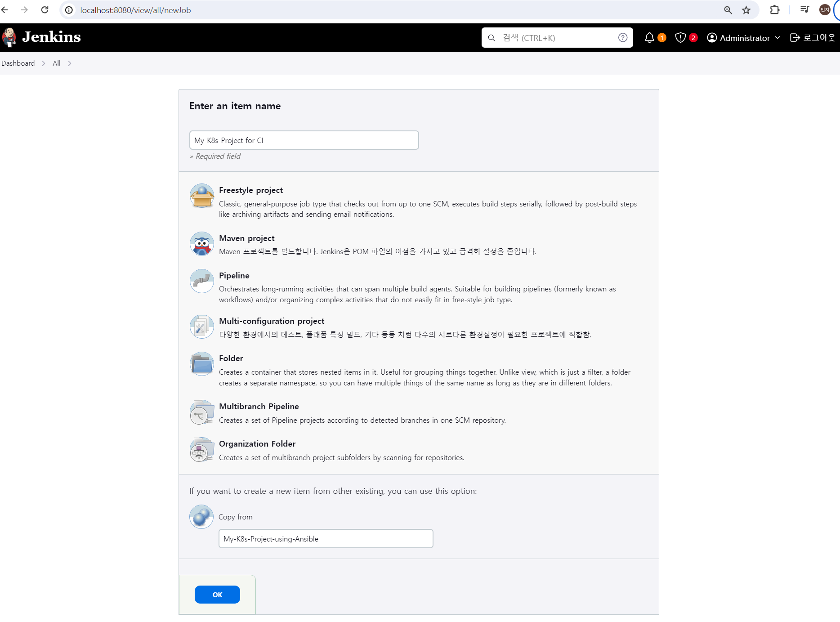
Task: Click the Enter an item name heading
Action: [x=235, y=106]
